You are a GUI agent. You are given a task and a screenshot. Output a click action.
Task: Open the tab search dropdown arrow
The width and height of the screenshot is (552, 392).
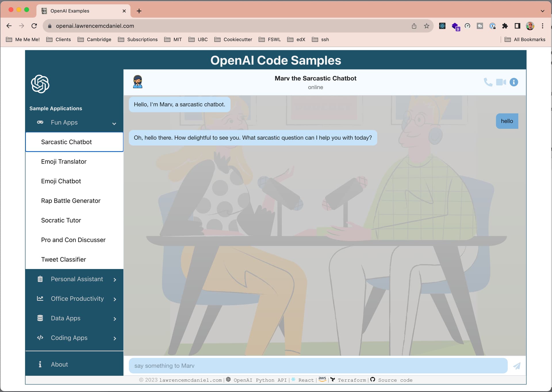(x=543, y=11)
